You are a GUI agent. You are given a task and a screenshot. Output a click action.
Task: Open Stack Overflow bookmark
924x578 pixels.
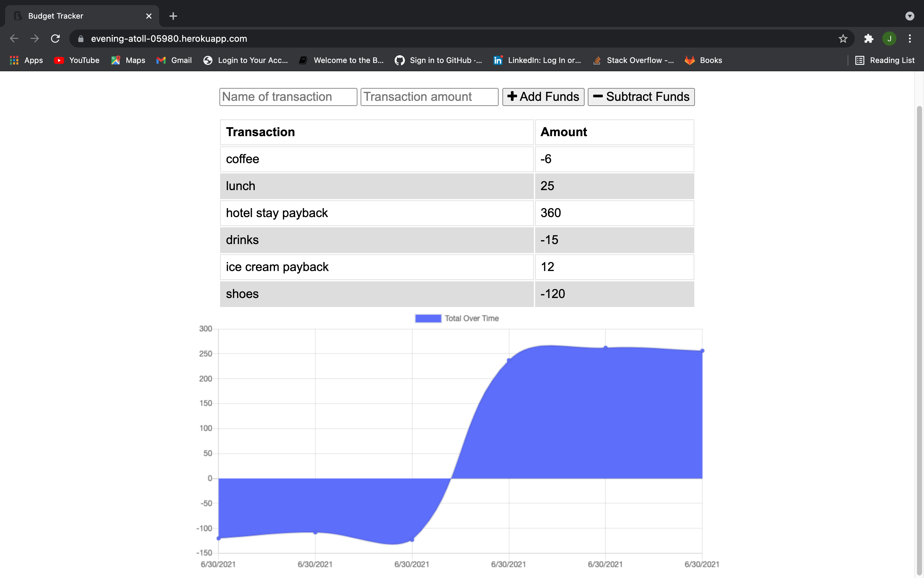pyautogui.click(x=633, y=60)
